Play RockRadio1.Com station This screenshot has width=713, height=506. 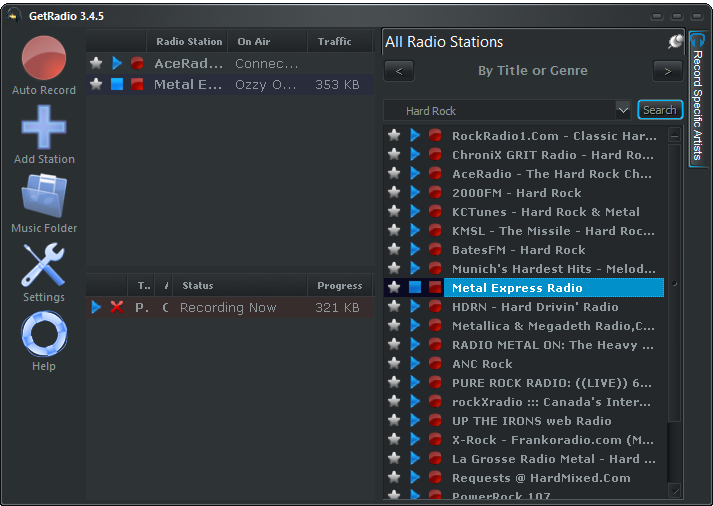415,135
